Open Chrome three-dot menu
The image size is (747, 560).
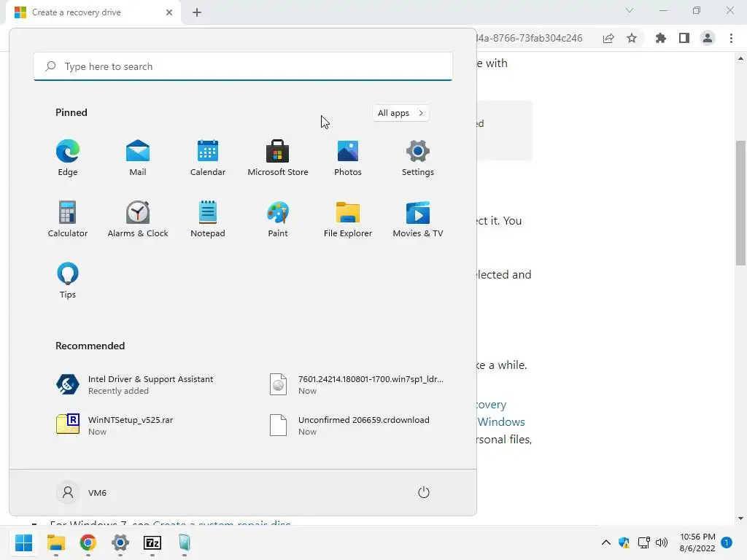point(731,38)
